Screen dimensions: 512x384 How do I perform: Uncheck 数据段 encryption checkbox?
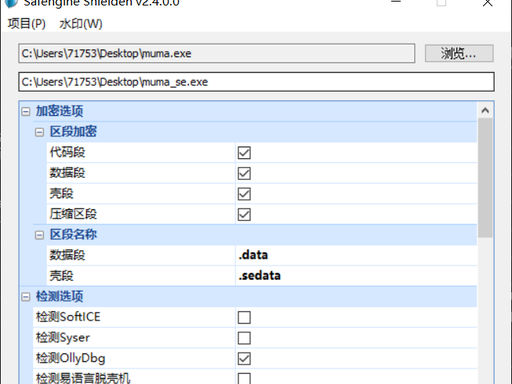click(x=244, y=173)
